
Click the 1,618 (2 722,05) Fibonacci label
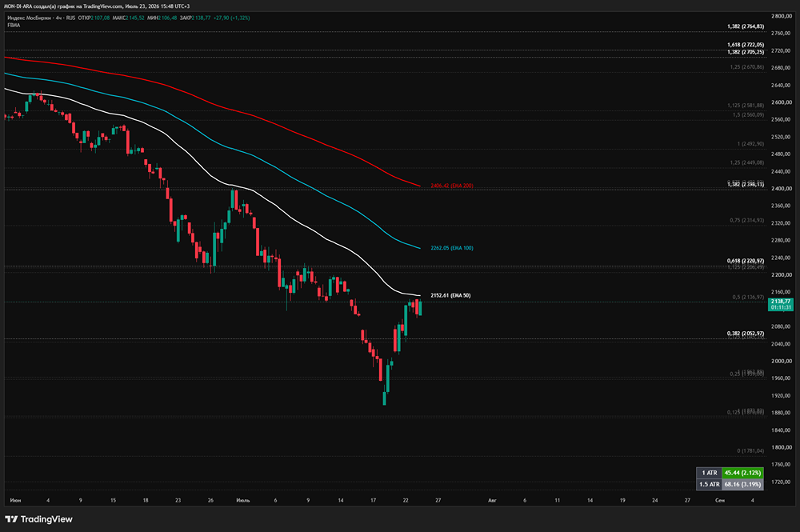click(746, 45)
